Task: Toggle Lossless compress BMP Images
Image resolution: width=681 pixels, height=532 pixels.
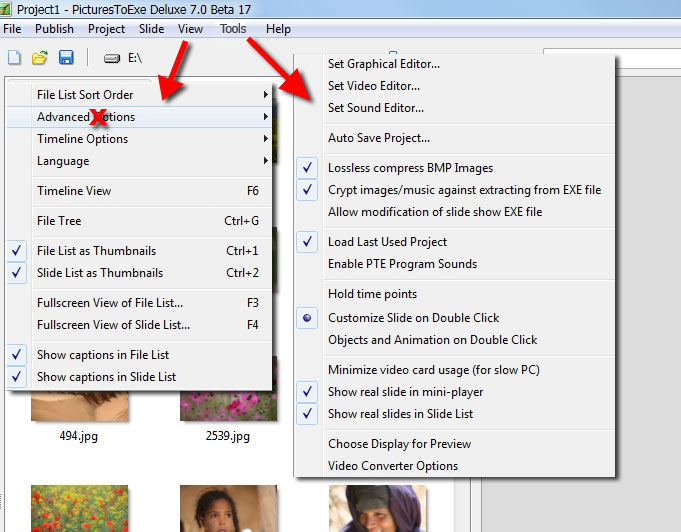Action: [x=454, y=168]
